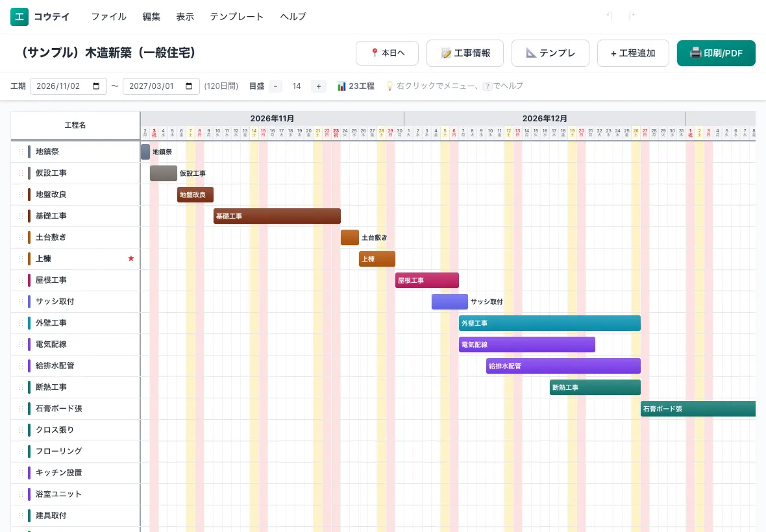The width and height of the screenshot is (766, 532).
Task: Select the 石膏ボード張 gantt bar
Action: point(698,409)
